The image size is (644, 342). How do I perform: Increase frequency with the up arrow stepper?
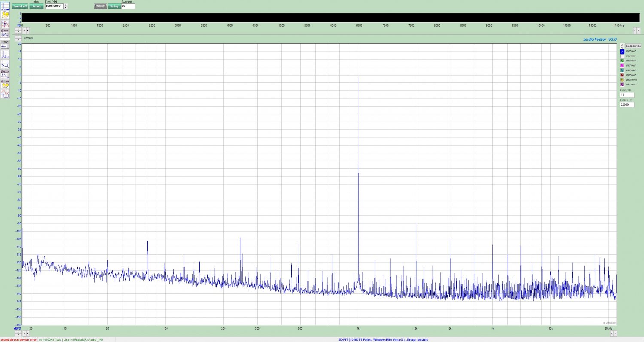(x=66, y=5)
